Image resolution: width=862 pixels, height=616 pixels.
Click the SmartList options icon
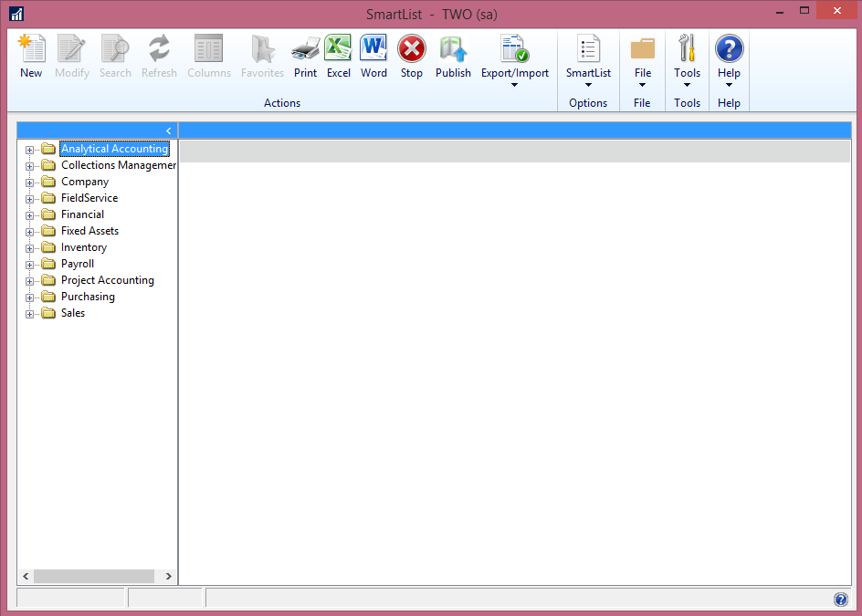[588, 48]
